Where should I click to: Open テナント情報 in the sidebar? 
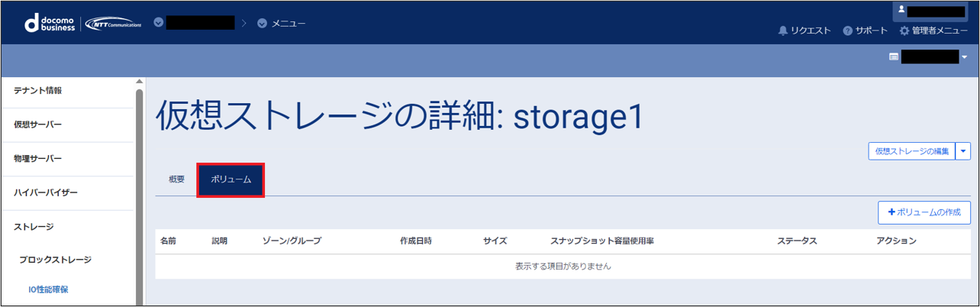click(x=37, y=90)
